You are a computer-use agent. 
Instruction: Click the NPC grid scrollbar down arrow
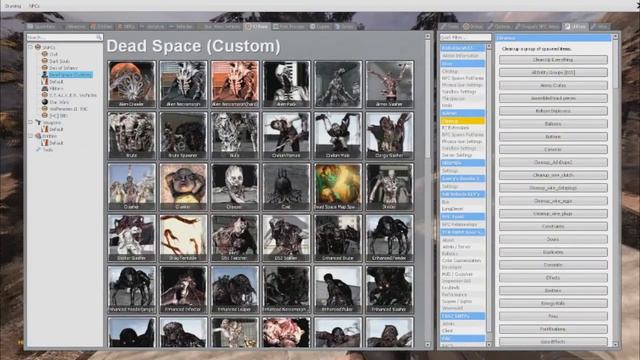coord(428,344)
